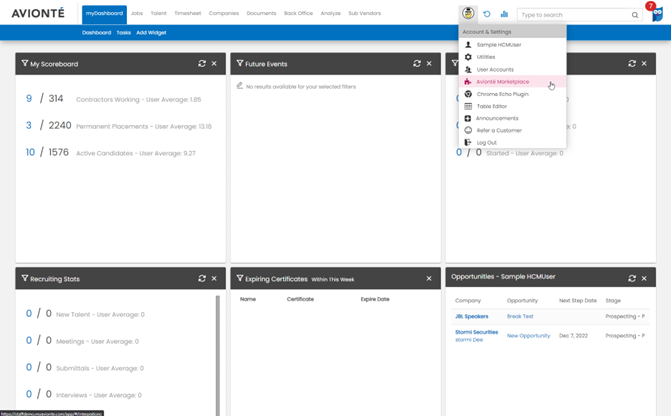
Task: Refresh the Future Events widget
Action: pos(417,63)
